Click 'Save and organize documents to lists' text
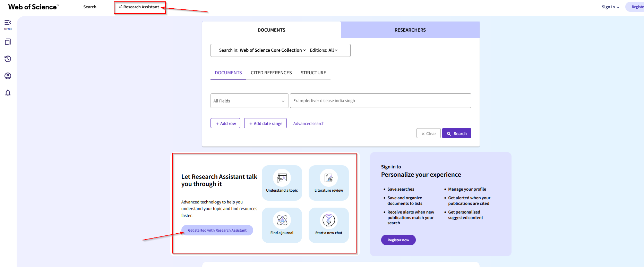The height and width of the screenshot is (267, 644). (x=405, y=201)
